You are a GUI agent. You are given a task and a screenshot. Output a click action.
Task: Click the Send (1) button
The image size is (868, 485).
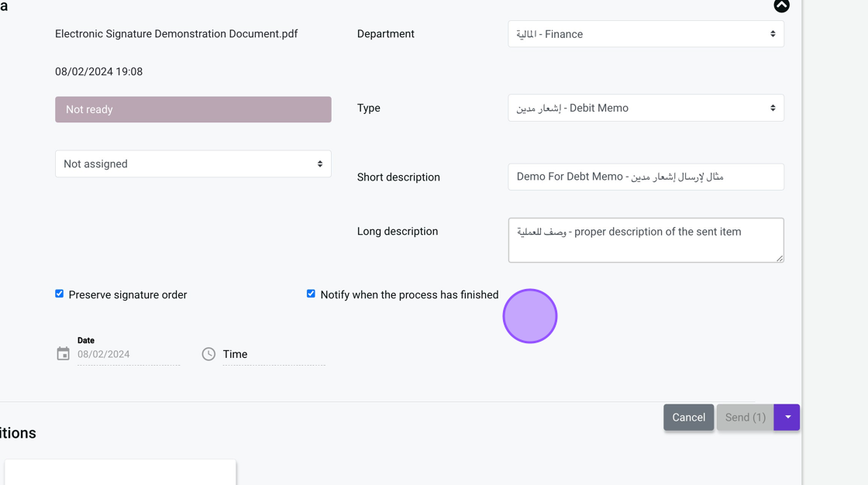(745, 418)
